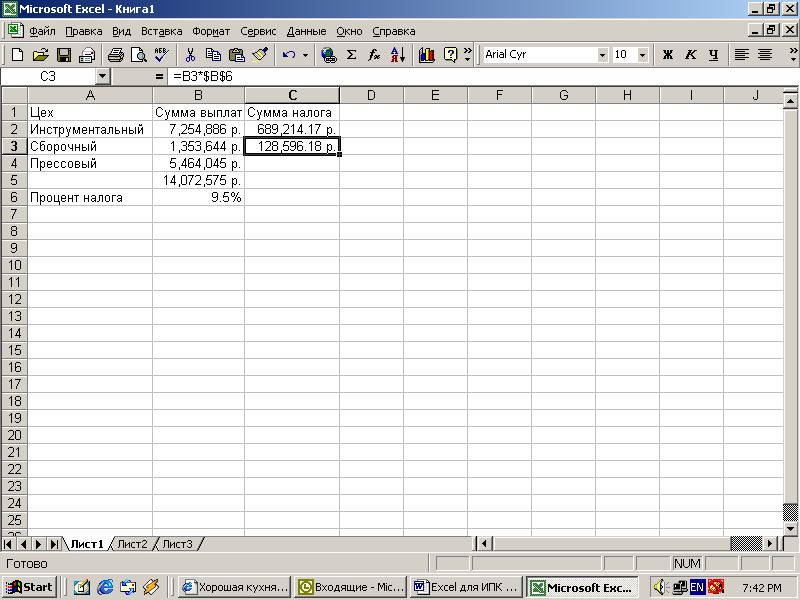Open the Окно menu
Image resolution: width=800 pixels, height=600 pixels.
point(349,31)
